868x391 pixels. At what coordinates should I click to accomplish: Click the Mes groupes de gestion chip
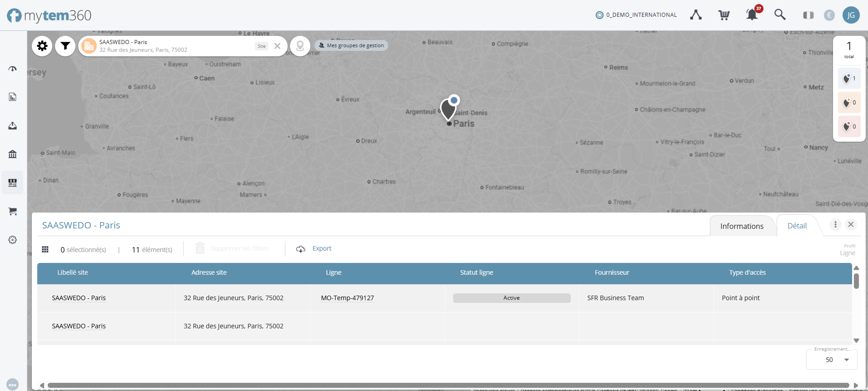tap(351, 45)
